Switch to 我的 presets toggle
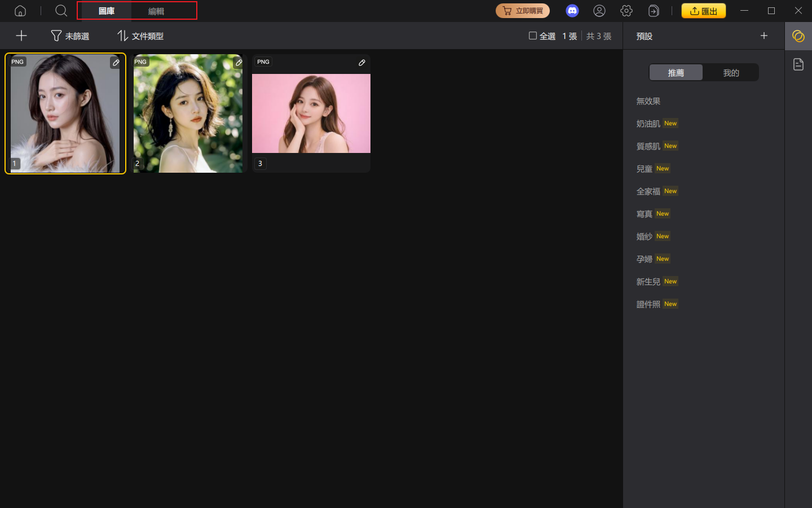Image resolution: width=812 pixels, height=508 pixels. 731,73
